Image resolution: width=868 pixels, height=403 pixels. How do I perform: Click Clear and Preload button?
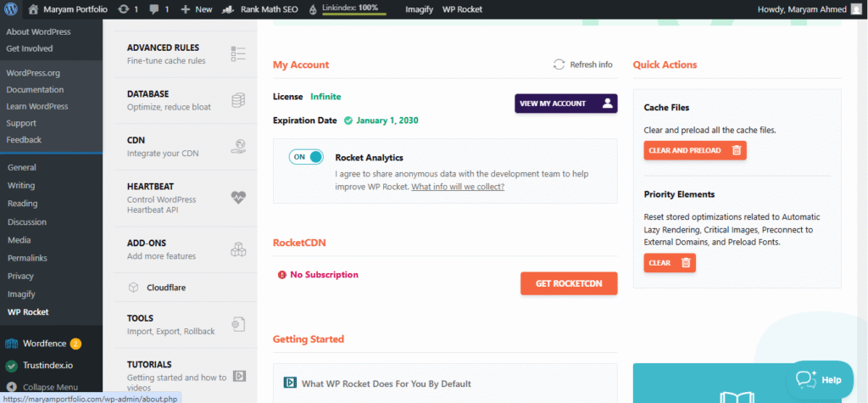pos(695,150)
